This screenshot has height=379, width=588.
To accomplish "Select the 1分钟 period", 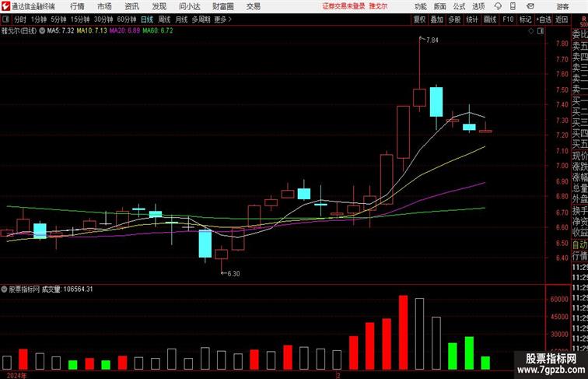I will click(x=39, y=19).
